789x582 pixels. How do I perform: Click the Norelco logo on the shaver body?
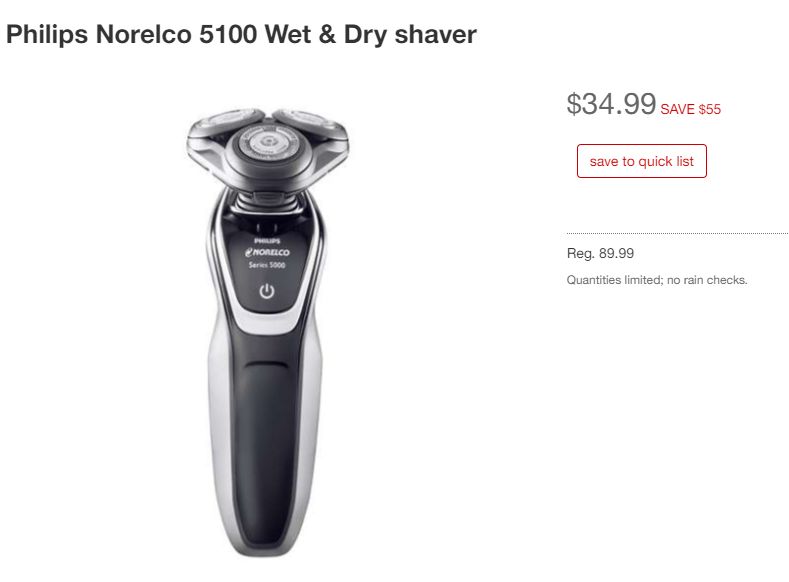pyautogui.click(x=267, y=252)
